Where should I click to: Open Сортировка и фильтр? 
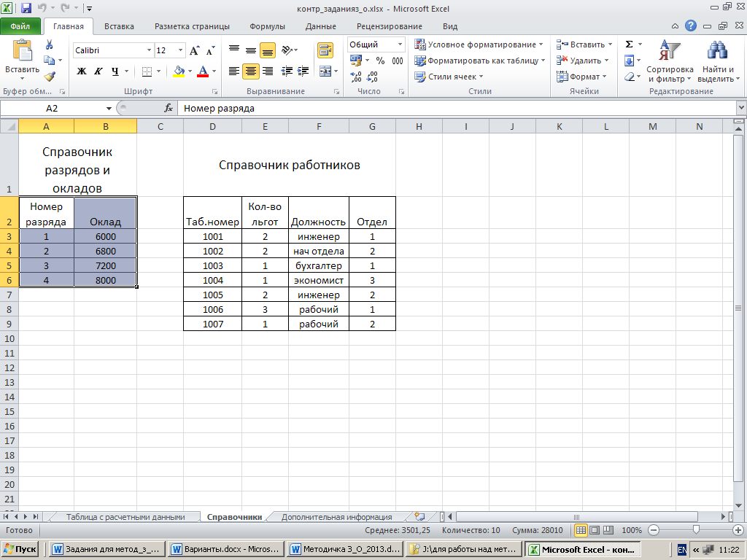point(670,62)
